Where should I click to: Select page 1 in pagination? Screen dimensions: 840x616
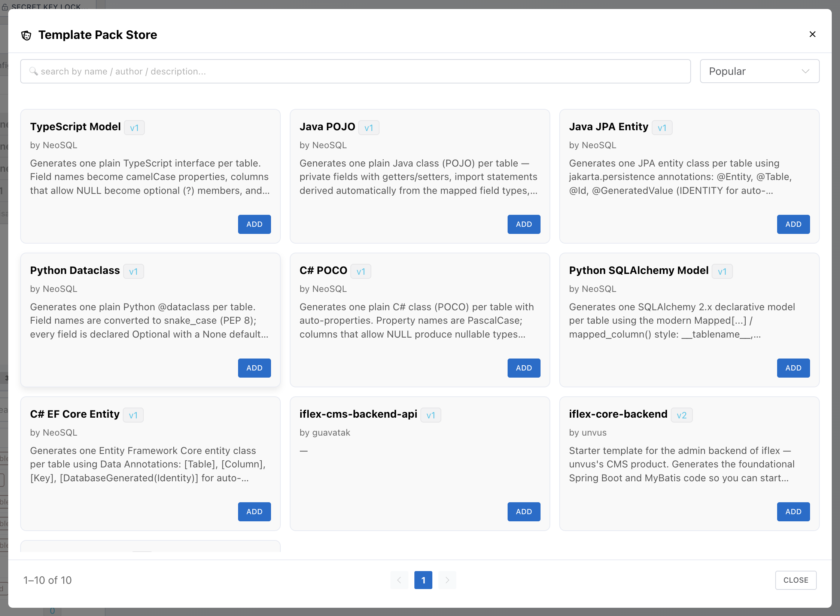pyautogui.click(x=423, y=580)
